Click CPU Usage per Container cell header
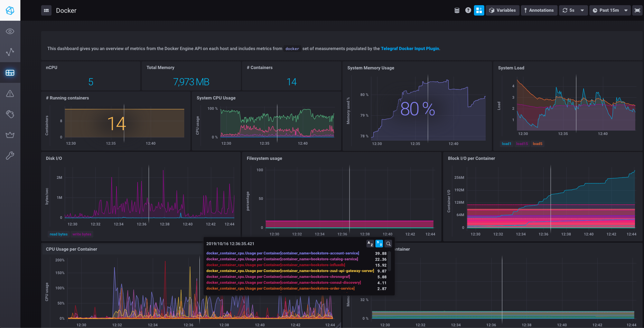644x328 pixels. pos(72,249)
